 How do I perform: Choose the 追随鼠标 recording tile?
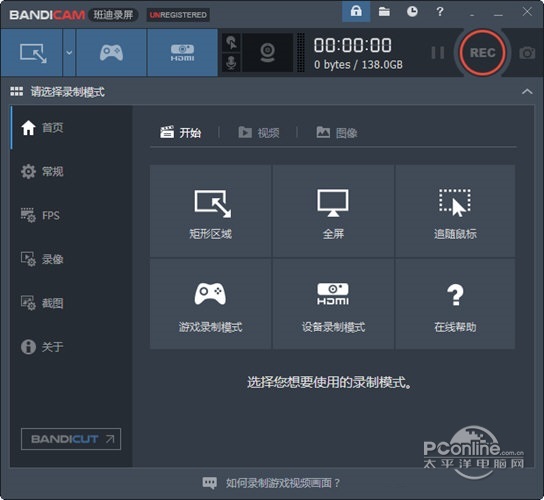455,211
